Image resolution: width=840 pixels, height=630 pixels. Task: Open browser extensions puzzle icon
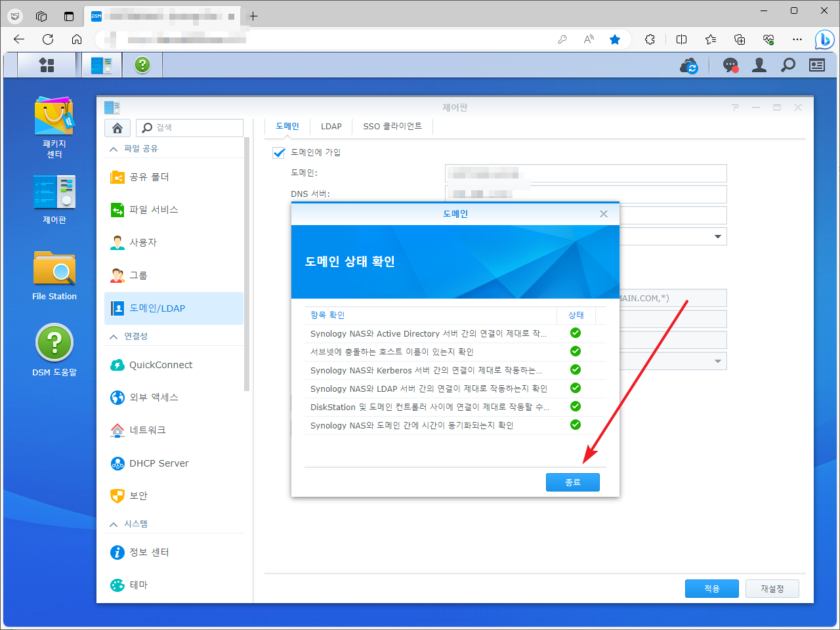pyautogui.click(x=650, y=39)
